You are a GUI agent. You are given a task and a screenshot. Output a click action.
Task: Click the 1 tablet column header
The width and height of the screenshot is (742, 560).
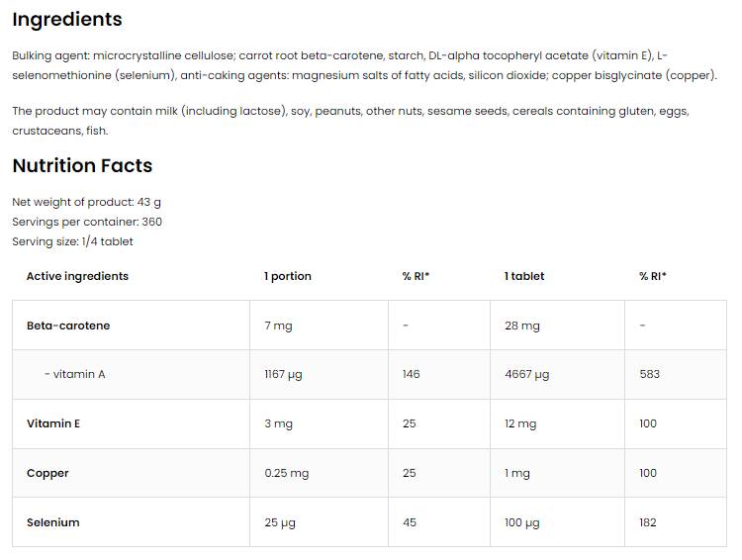point(524,276)
